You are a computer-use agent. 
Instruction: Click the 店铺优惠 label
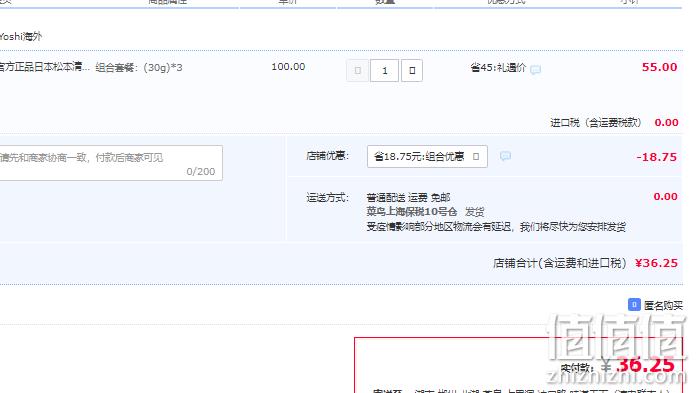(328, 156)
